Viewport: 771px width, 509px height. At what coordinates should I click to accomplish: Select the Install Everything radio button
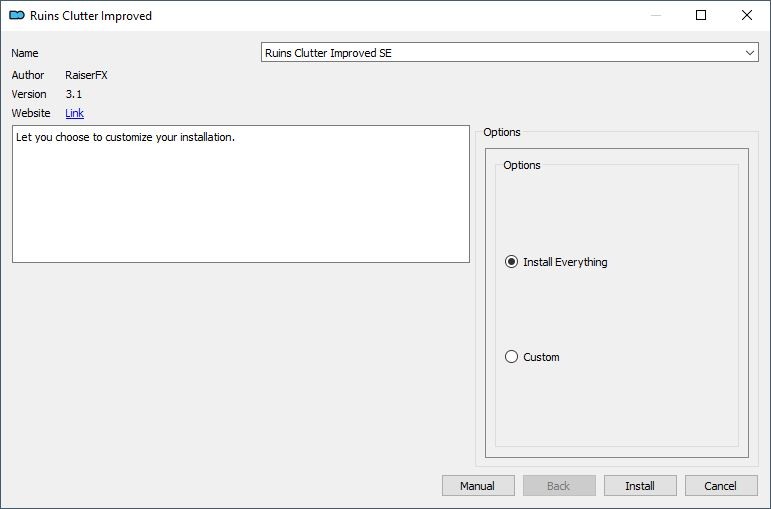coord(511,262)
